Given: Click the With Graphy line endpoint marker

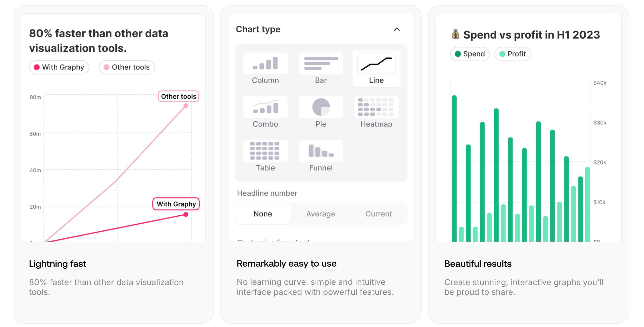Looking at the screenshot, I should coord(186,215).
